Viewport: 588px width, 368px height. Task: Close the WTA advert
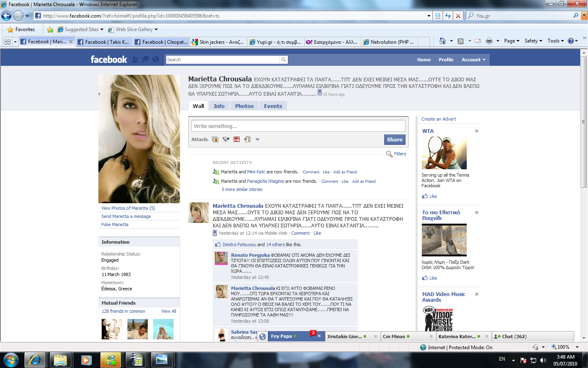pyautogui.click(x=477, y=131)
